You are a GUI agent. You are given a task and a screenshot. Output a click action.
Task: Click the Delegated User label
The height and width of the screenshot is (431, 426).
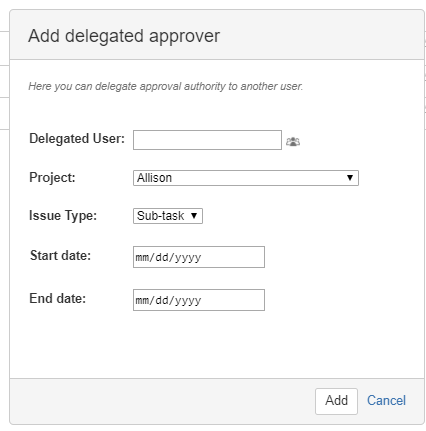(77, 139)
